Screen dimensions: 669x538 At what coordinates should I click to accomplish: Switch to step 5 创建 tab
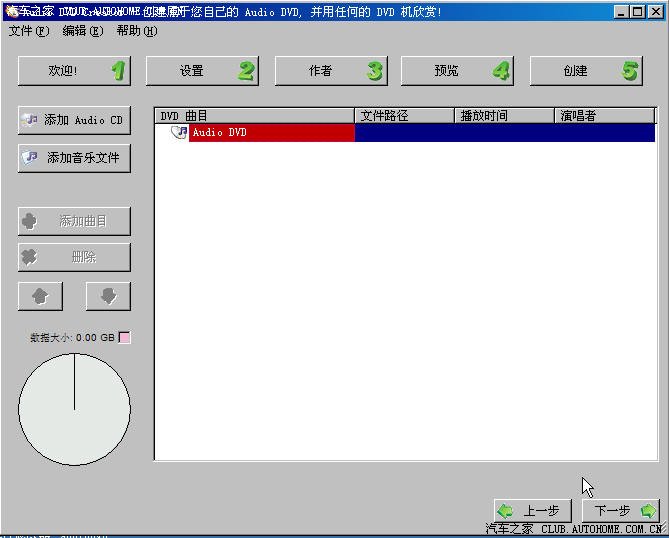click(585, 71)
